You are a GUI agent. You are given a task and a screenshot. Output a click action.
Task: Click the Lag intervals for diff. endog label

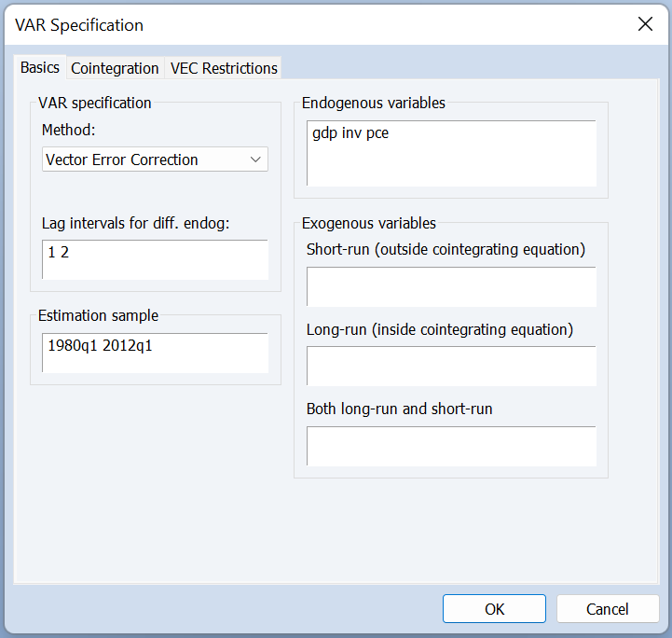tap(135, 223)
